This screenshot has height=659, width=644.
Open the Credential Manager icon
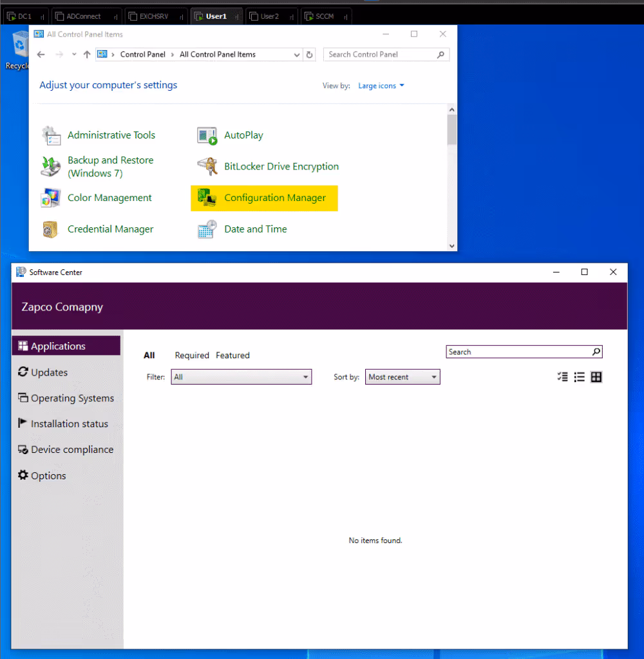pyautogui.click(x=50, y=229)
